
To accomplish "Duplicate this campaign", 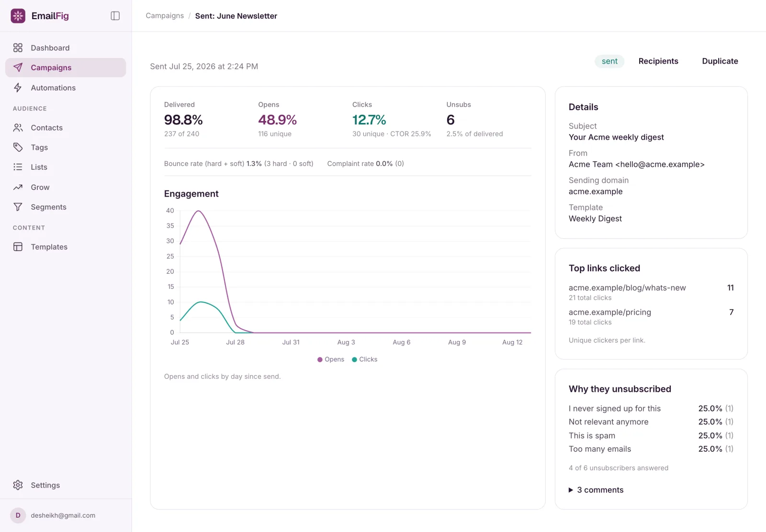I will coord(720,61).
